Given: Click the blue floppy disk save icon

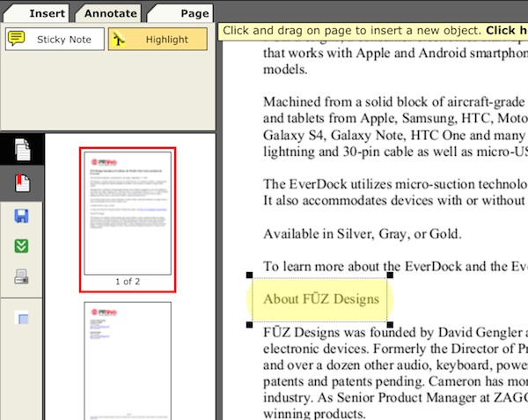Looking at the screenshot, I should (21, 216).
